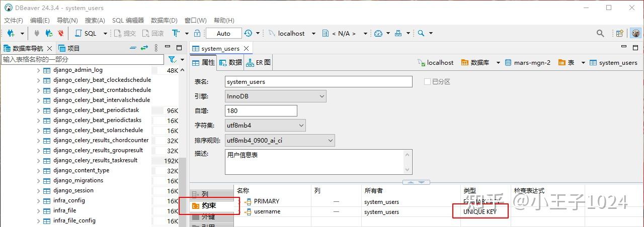This screenshot has width=644, height=227.
Task: Open the < N/A > schema selector
Action: tap(343, 33)
